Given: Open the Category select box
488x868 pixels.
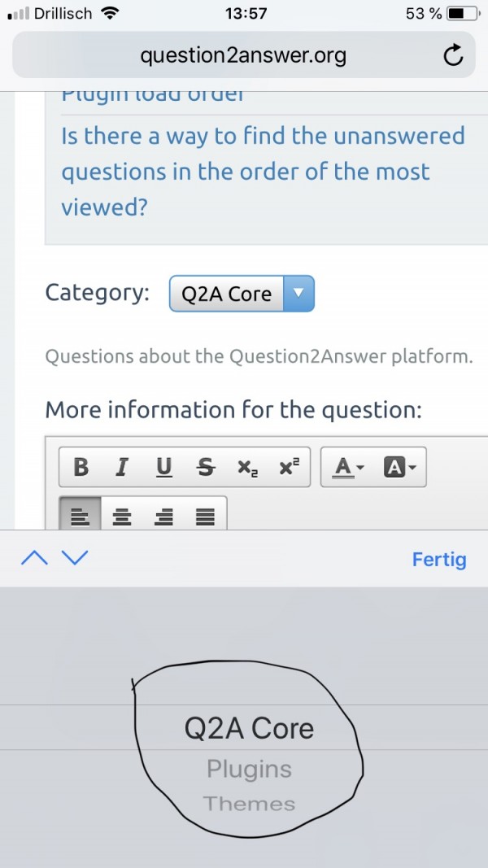Looking at the screenshot, I should [x=242, y=294].
